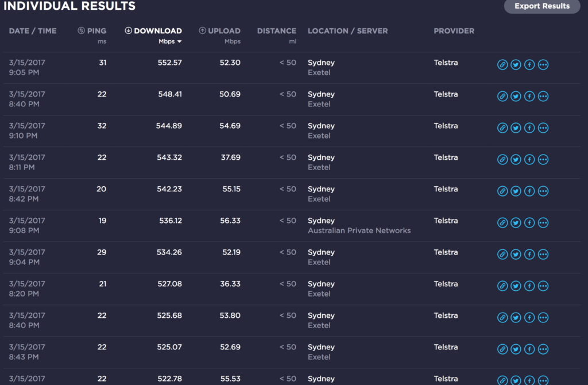Copy link for the 9:04 PM result

[502, 254]
